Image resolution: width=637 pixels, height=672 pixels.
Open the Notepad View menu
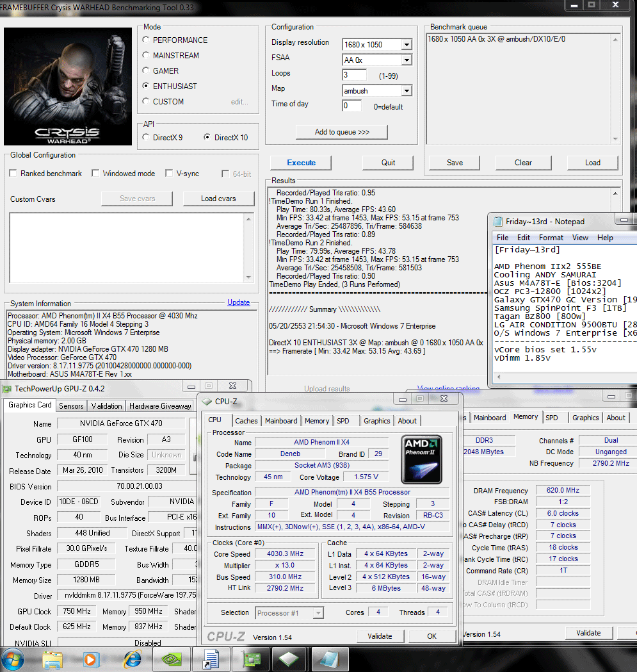click(580, 238)
